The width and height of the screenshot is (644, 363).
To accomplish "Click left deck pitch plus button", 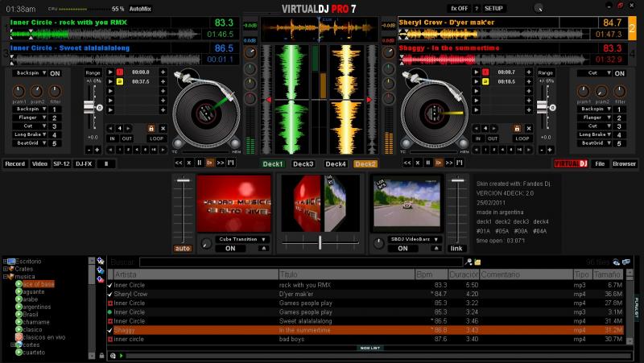I will coord(97,150).
